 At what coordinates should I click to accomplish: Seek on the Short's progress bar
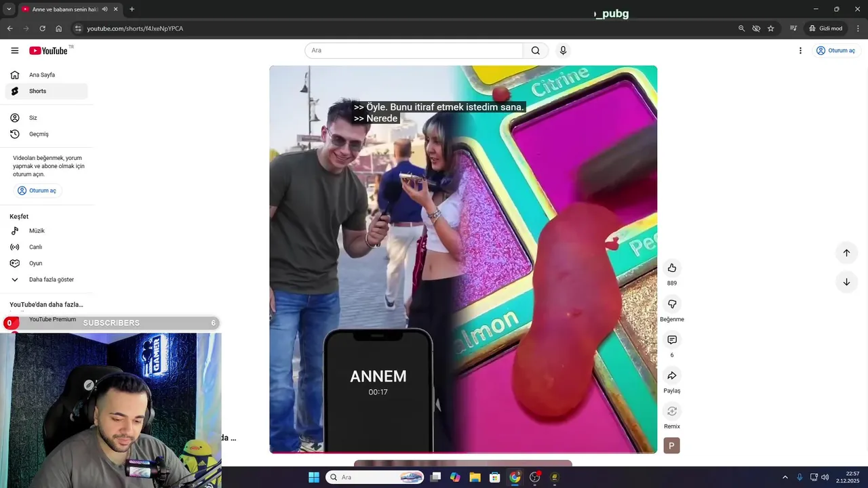pyautogui.click(x=463, y=452)
